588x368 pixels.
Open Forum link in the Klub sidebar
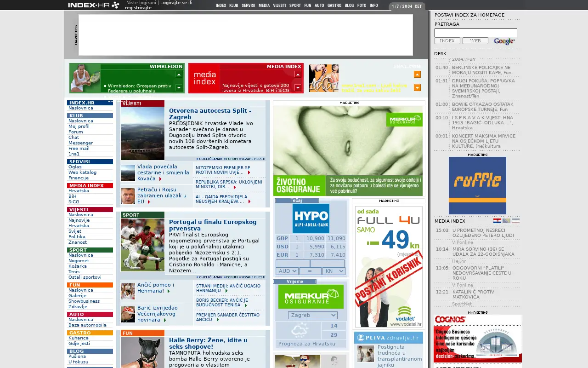(x=76, y=132)
